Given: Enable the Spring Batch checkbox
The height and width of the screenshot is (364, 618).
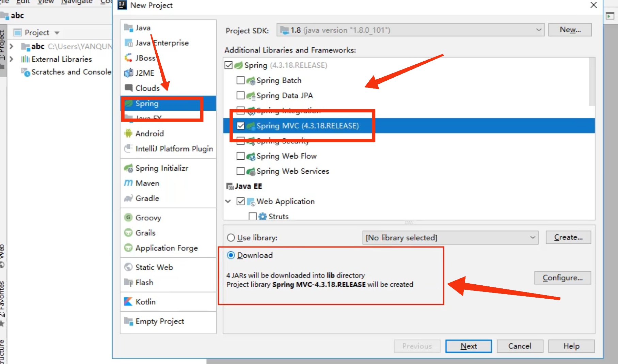Looking at the screenshot, I should (x=240, y=80).
